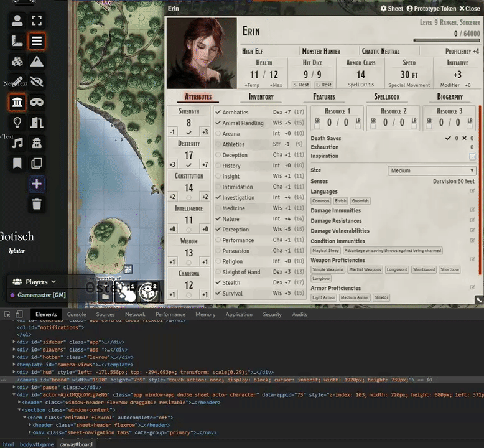
Task: Switch to DevTools Console tab
Action: (77, 314)
